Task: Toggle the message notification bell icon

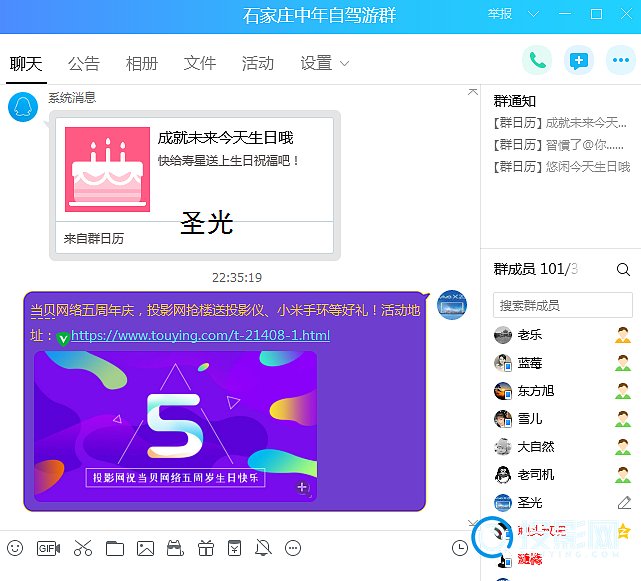Action: [x=263, y=547]
